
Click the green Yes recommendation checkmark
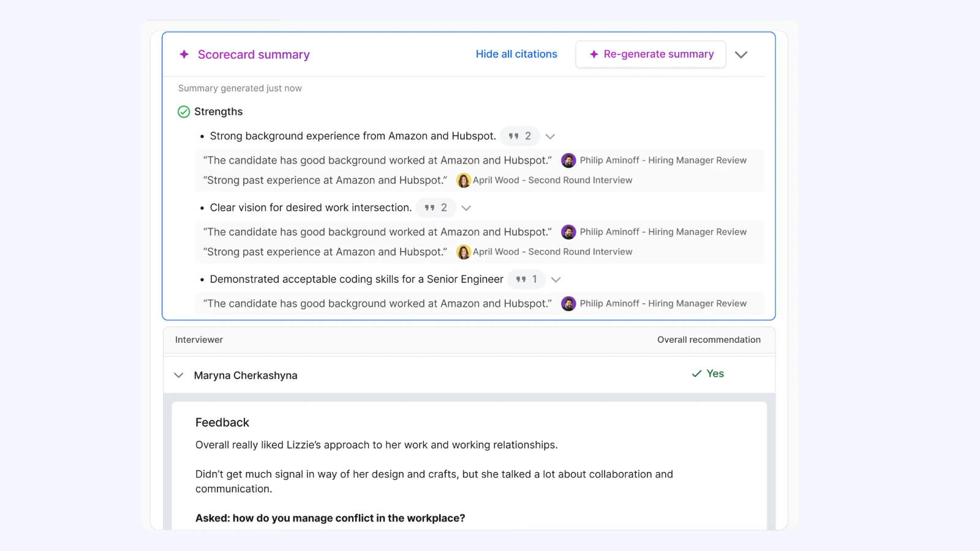tap(696, 373)
